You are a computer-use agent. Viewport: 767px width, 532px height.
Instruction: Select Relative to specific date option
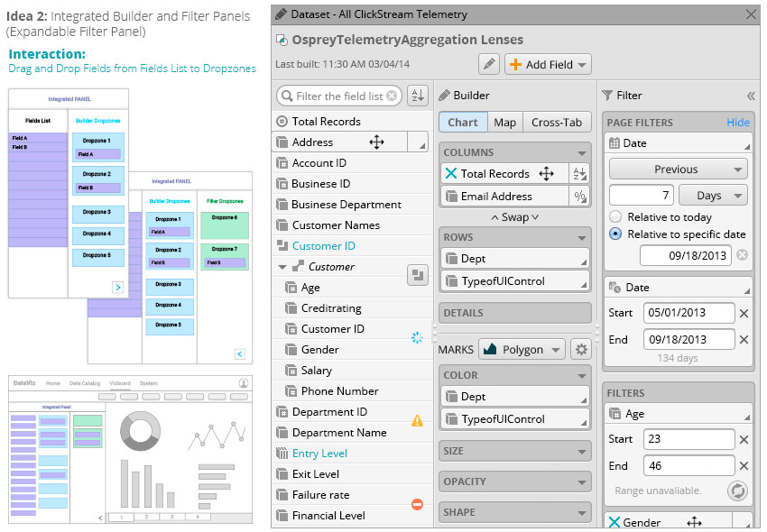tap(615, 234)
